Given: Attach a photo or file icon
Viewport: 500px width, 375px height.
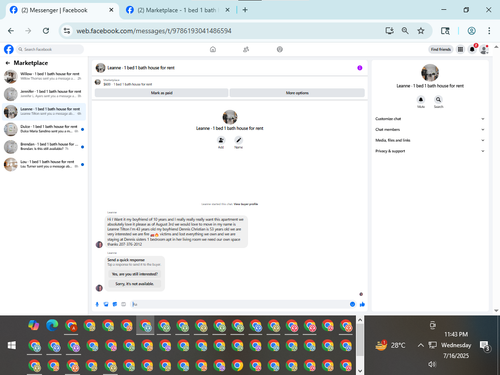Looking at the screenshot, I should coord(106,304).
